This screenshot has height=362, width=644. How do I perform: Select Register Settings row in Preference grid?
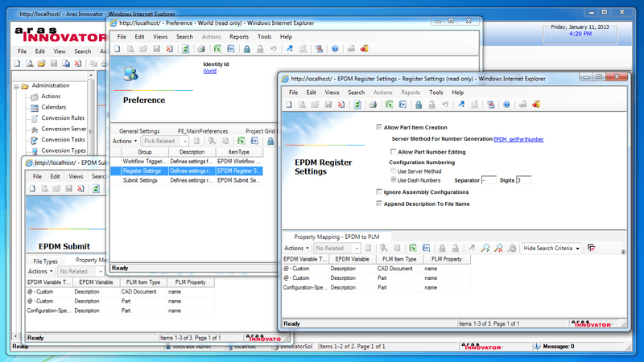pos(187,171)
